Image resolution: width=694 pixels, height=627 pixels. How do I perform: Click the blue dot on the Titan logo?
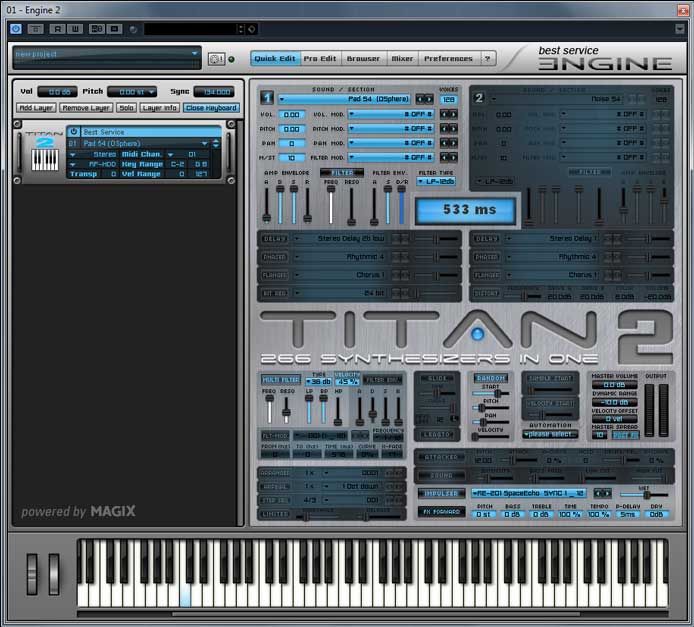pyautogui.click(x=477, y=334)
